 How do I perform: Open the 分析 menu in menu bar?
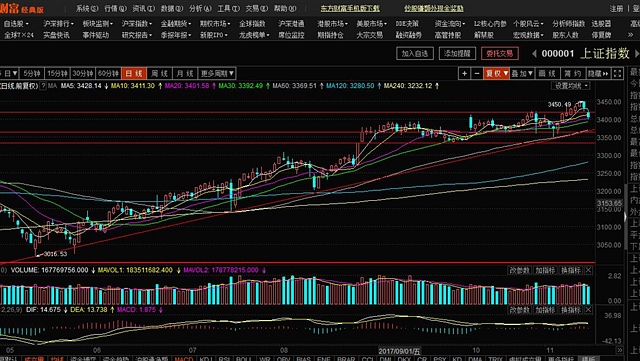point(200,8)
